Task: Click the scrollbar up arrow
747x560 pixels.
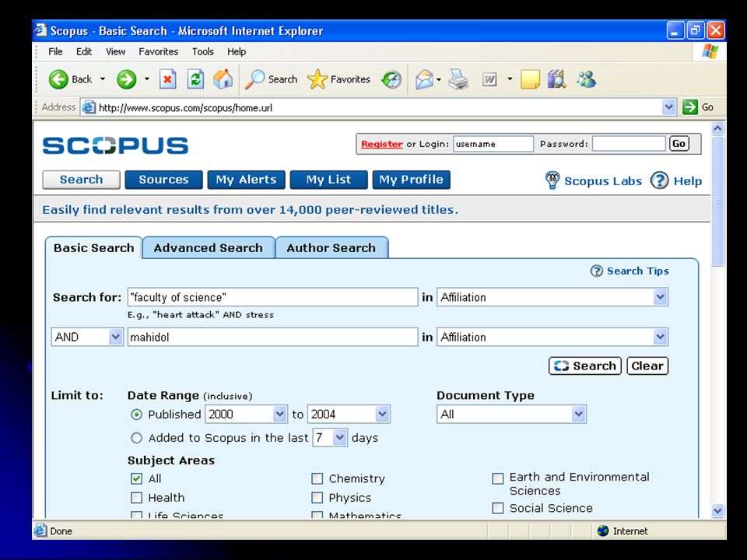Action: 717,128
